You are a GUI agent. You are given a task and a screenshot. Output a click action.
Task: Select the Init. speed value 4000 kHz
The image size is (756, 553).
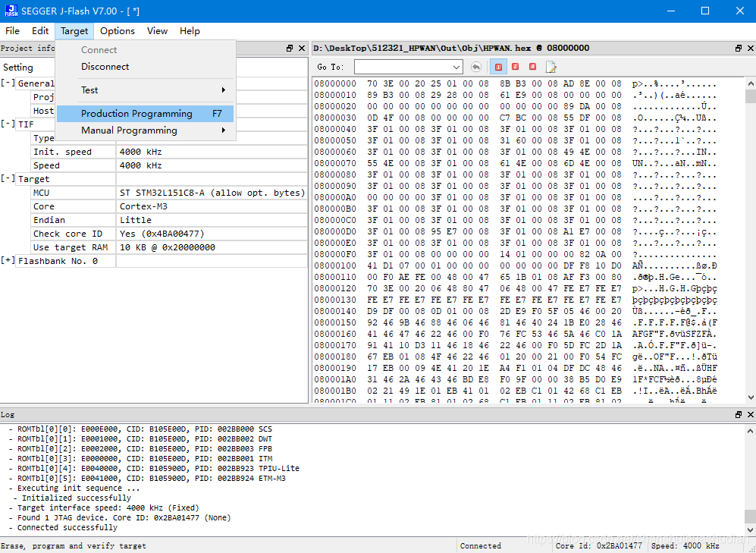(212, 152)
